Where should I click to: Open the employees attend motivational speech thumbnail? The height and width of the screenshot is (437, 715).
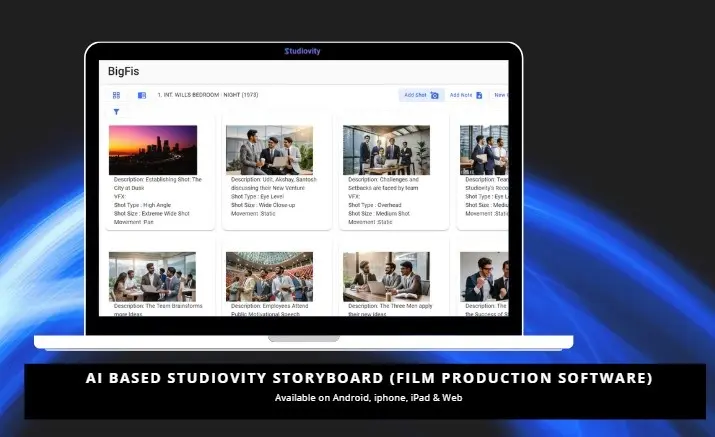click(x=269, y=276)
